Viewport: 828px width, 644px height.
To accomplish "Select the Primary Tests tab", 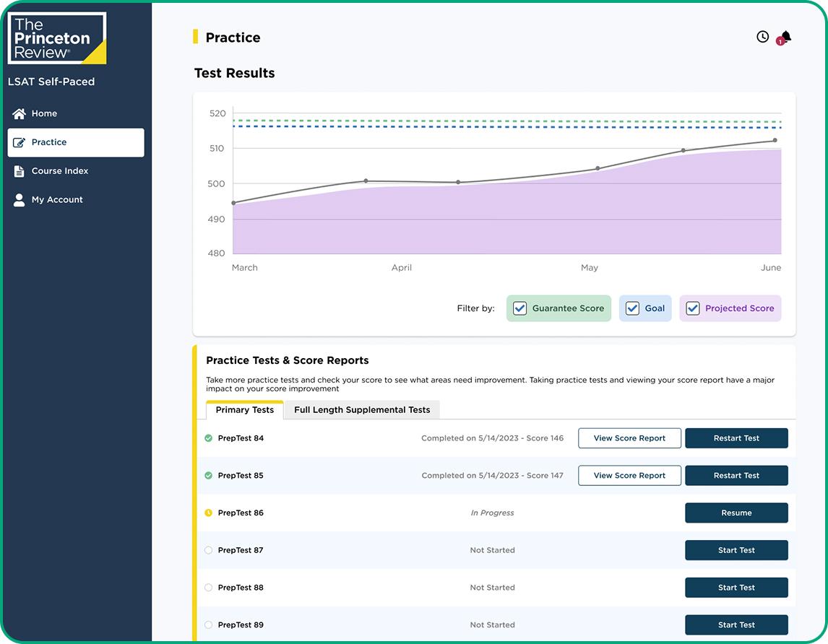I will (244, 410).
